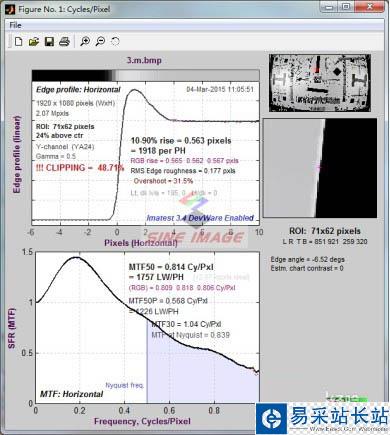Click the New Figure toolbar icon
The height and width of the screenshot is (435, 390).
pos(18,41)
